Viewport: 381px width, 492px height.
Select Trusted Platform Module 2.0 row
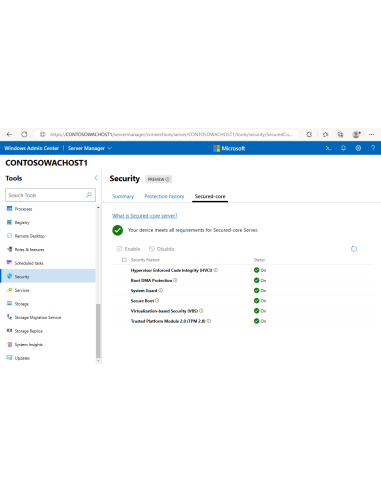243,321
